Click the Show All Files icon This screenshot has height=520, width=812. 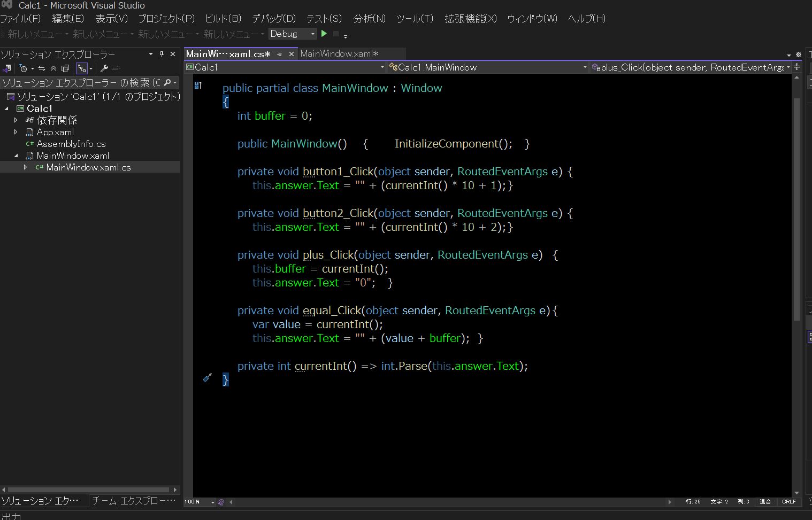[65, 68]
